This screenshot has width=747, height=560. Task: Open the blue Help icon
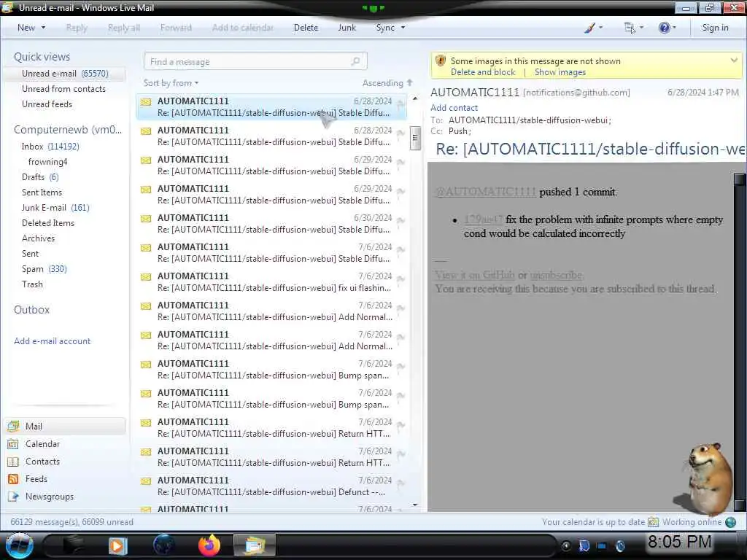coord(664,28)
